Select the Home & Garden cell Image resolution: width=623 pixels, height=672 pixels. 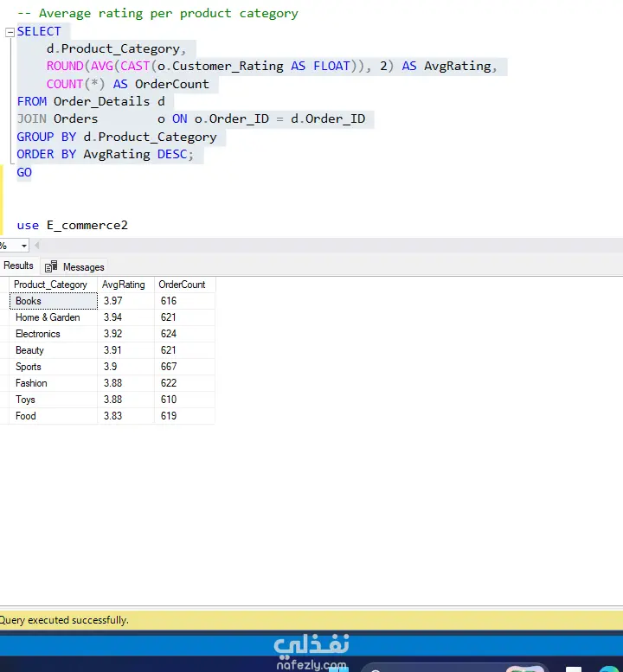54,317
